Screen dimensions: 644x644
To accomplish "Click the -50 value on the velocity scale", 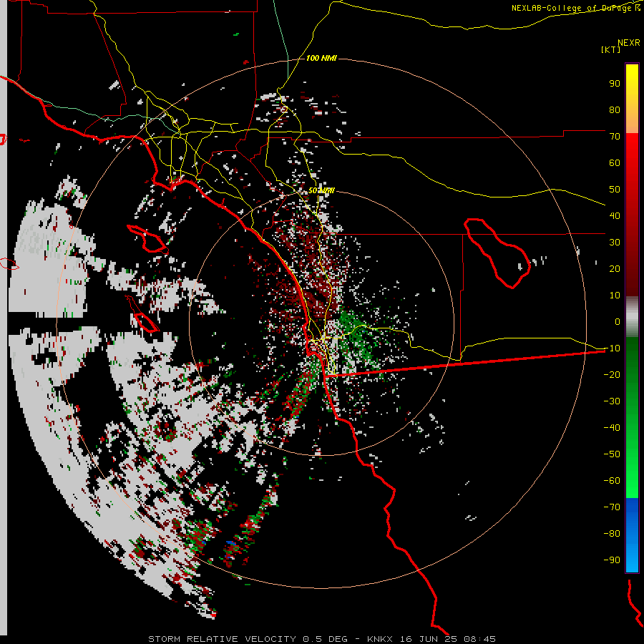I will 612,454.
